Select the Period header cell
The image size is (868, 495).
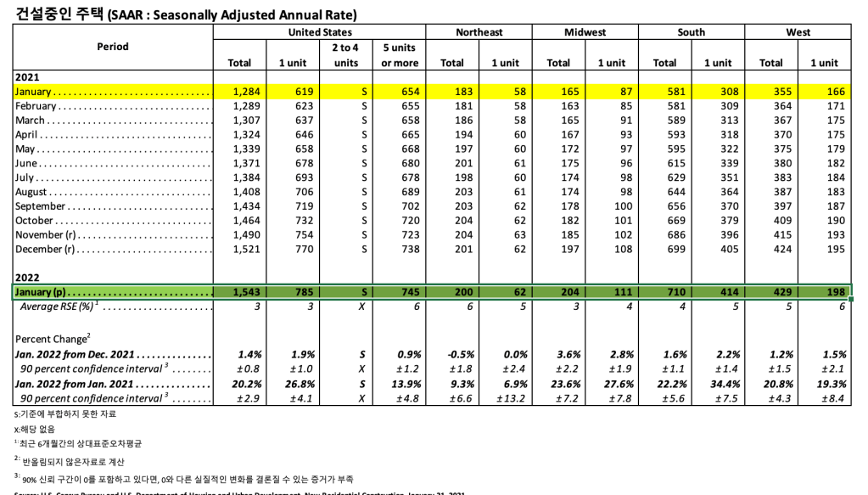pos(113,47)
